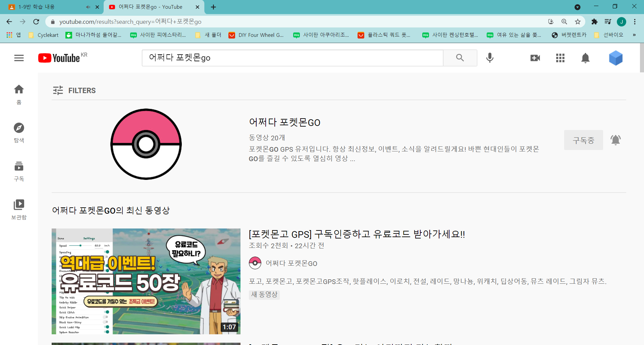Image resolution: width=644 pixels, height=345 pixels.
Task: Expand the FILTERS options
Action: tap(74, 90)
